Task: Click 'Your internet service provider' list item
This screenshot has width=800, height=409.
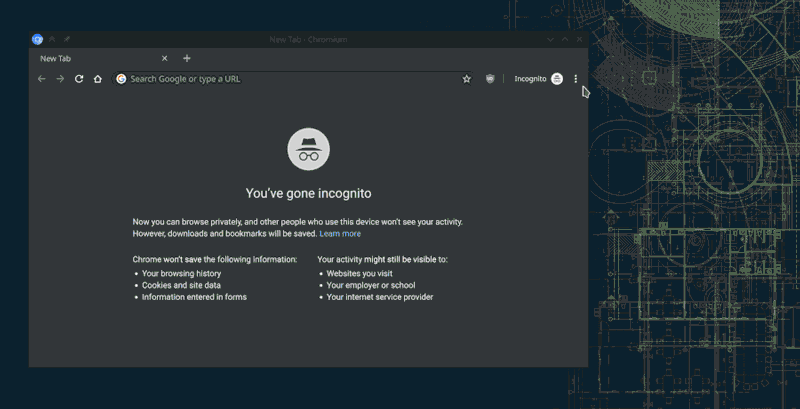Action: click(380, 297)
